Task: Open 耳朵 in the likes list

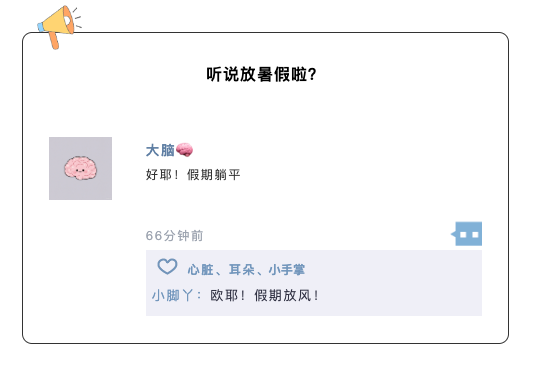Action: [242, 270]
